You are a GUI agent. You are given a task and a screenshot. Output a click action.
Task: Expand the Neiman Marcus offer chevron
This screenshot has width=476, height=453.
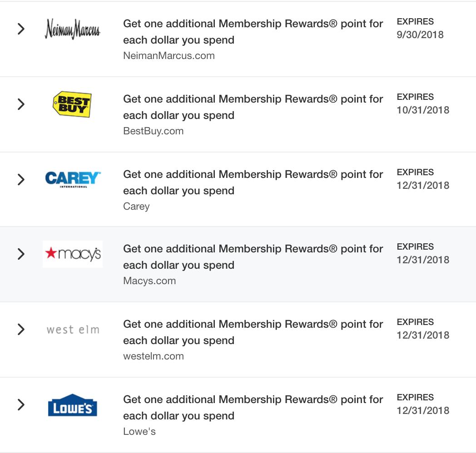pos(21,29)
